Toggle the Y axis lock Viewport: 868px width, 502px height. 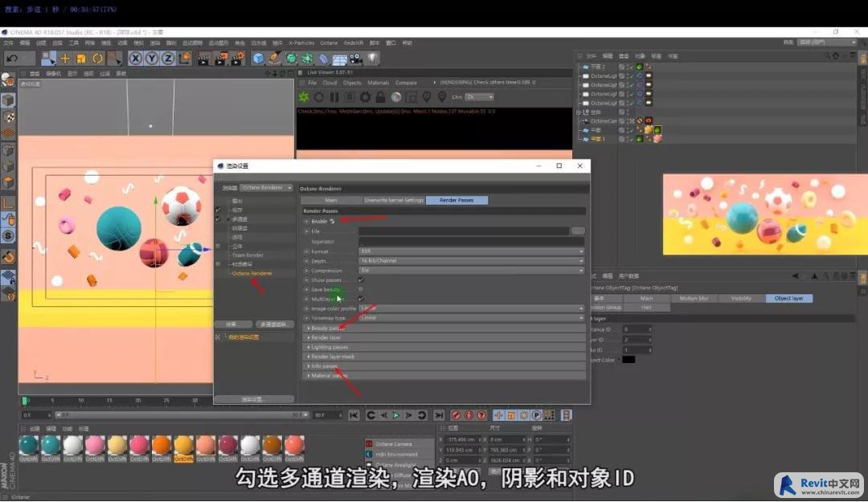(152, 58)
